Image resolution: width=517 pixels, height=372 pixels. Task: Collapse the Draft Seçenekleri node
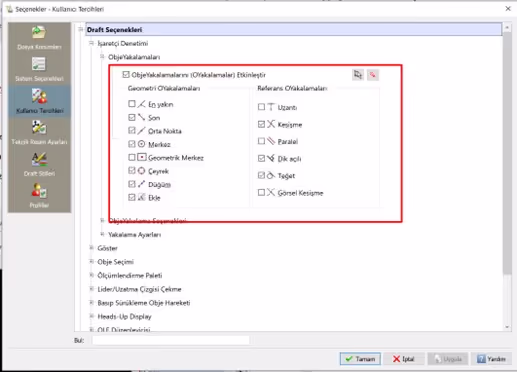pos(81,29)
